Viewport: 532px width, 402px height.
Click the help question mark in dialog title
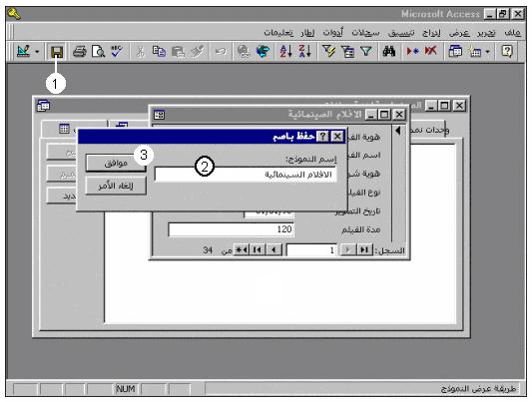[322, 137]
